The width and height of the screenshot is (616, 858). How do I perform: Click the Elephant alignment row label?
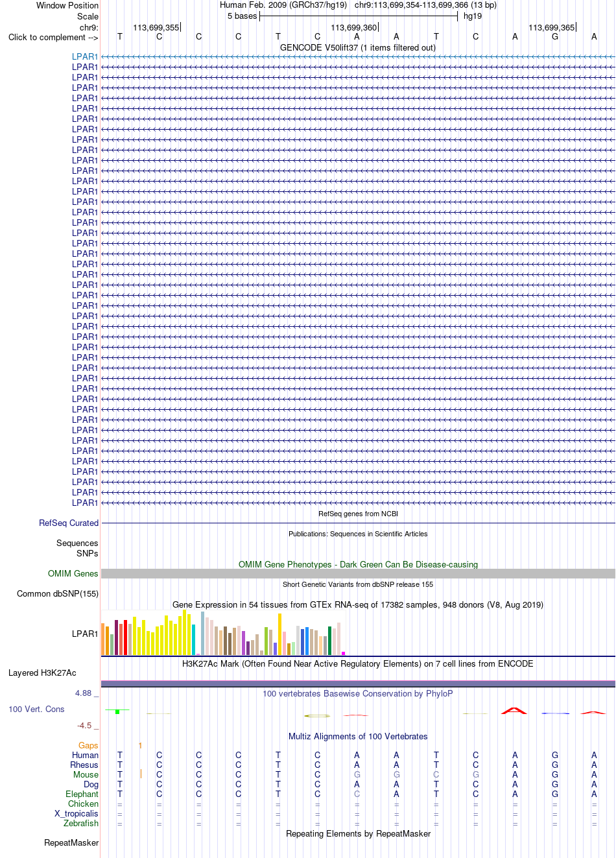[x=82, y=794]
